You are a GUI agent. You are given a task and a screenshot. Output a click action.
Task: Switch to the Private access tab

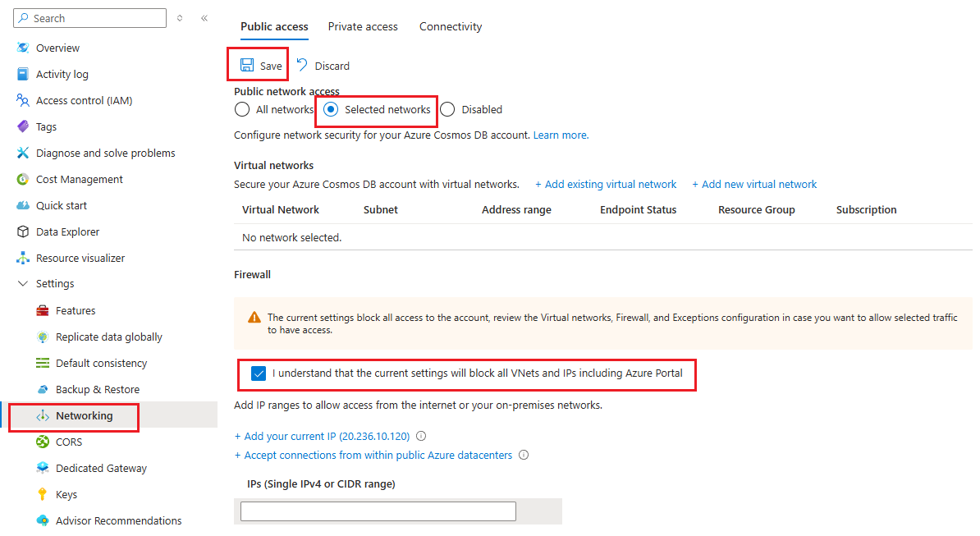point(363,27)
